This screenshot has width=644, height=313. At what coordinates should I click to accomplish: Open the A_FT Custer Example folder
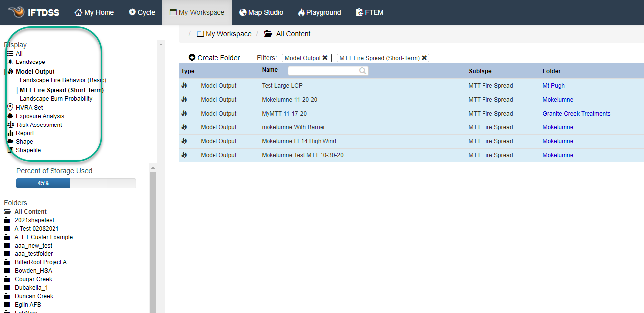click(x=39, y=237)
